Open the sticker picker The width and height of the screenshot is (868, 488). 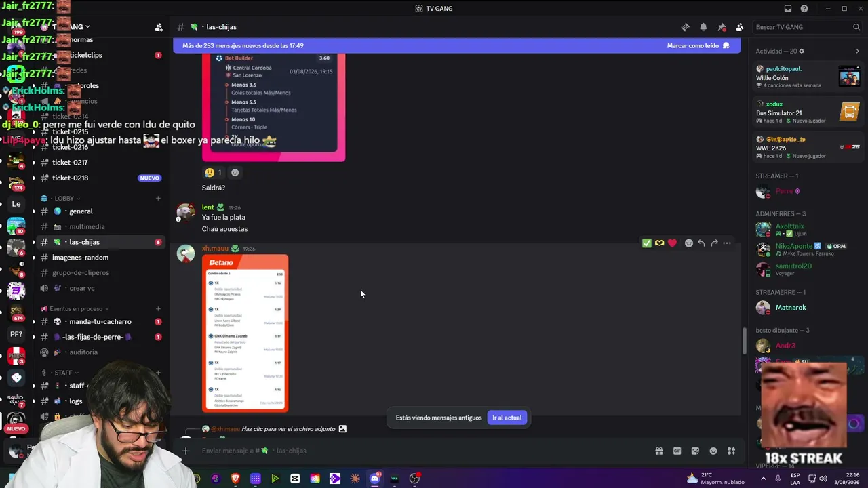click(x=695, y=451)
